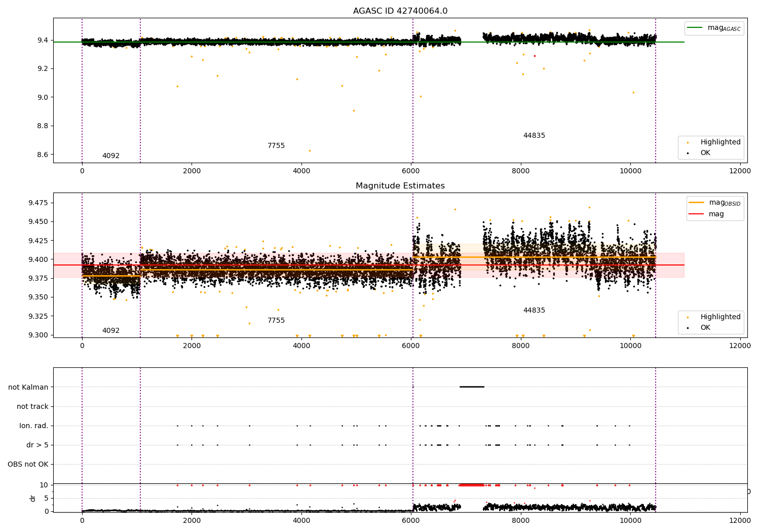This screenshot has height=532, width=760.
Task: Click observation label 4092 in top plot
Action: coord(111,156)
